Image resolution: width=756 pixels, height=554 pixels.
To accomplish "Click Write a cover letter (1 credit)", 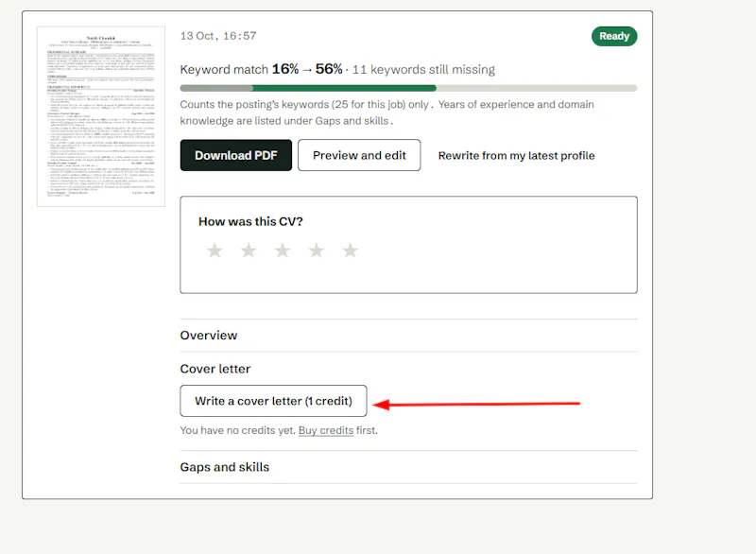I will (273, 401).
